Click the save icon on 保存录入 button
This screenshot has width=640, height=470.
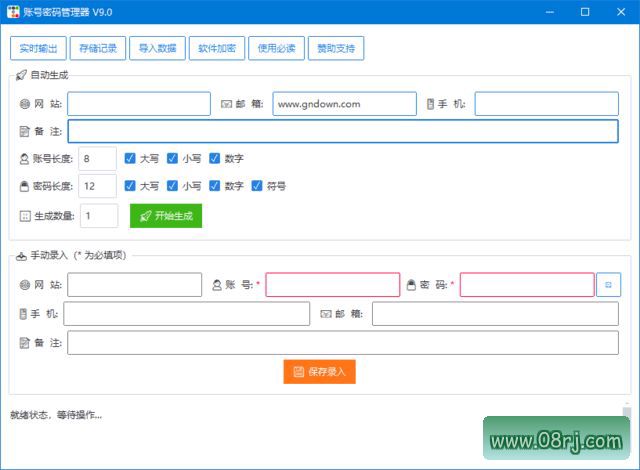tap(298, 372)
